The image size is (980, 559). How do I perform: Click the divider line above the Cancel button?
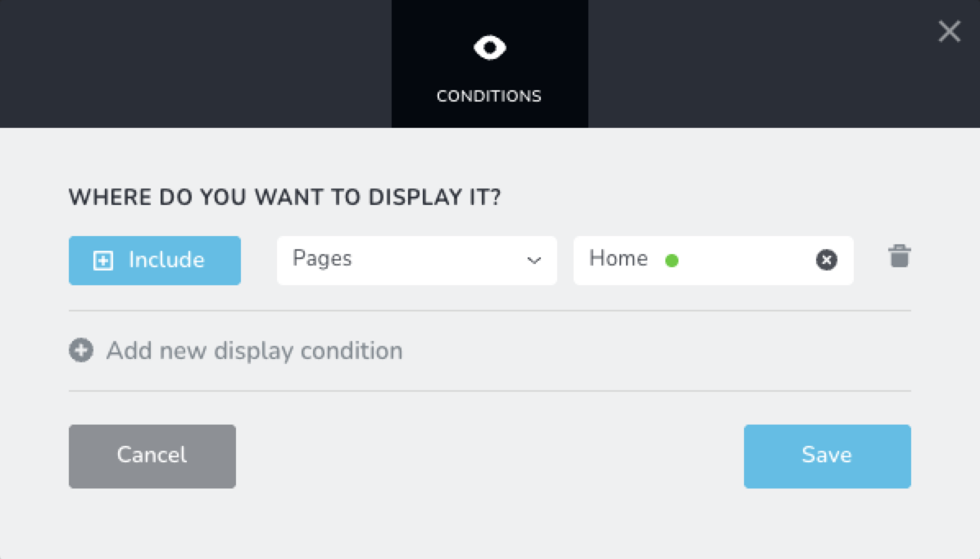pyautogui.click(x=489, y=391)
